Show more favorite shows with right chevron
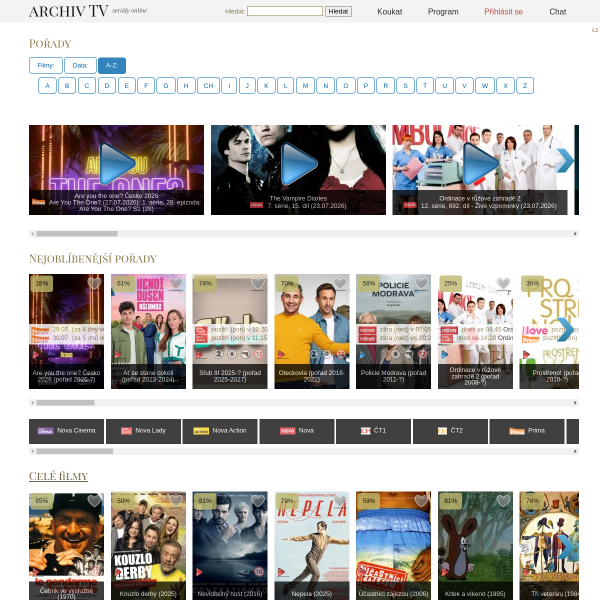600x600 pixels. [x=565, y=329]
